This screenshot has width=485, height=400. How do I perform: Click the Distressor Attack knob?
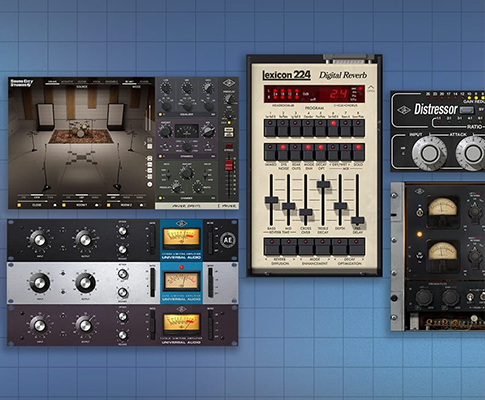point(472,153)
